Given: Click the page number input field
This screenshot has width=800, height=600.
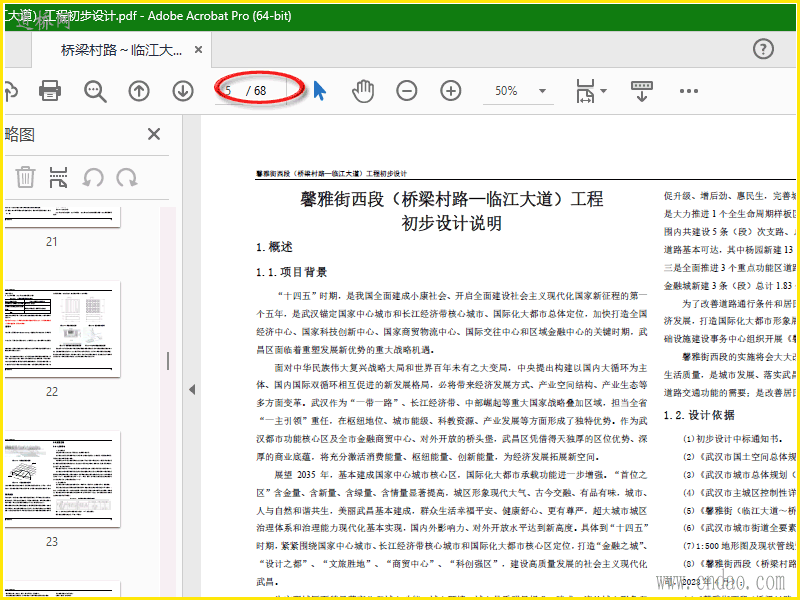Looking at the screenshot, I should tap(230, 91).
